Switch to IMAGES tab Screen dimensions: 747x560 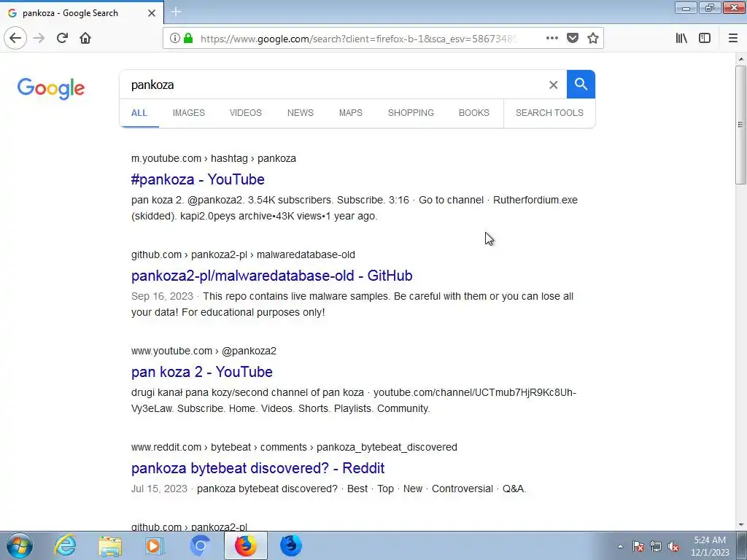tap(189, 113)
